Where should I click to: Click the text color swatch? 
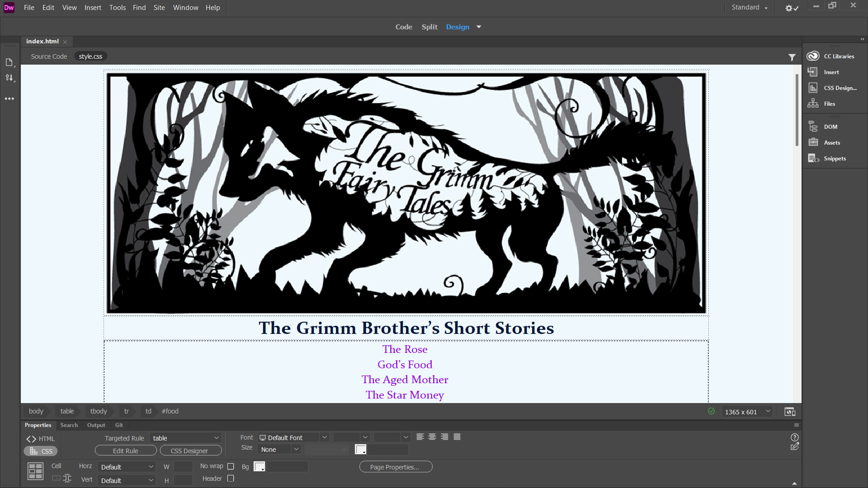361,449
